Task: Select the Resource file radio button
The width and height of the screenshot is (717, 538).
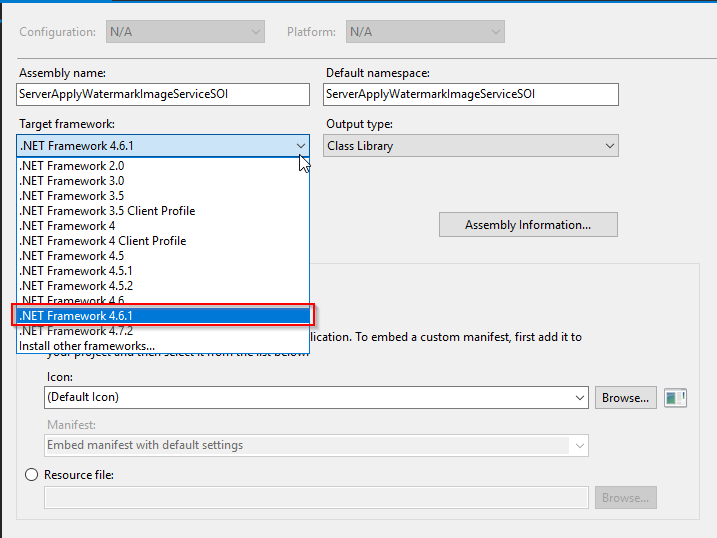Action: coord(32,474)
